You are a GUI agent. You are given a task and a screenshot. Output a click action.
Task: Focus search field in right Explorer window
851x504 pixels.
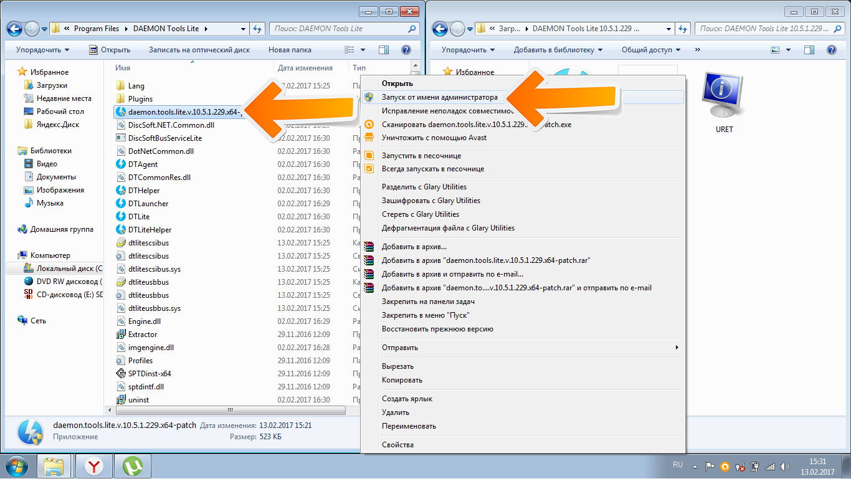click(x=770, y=29)
